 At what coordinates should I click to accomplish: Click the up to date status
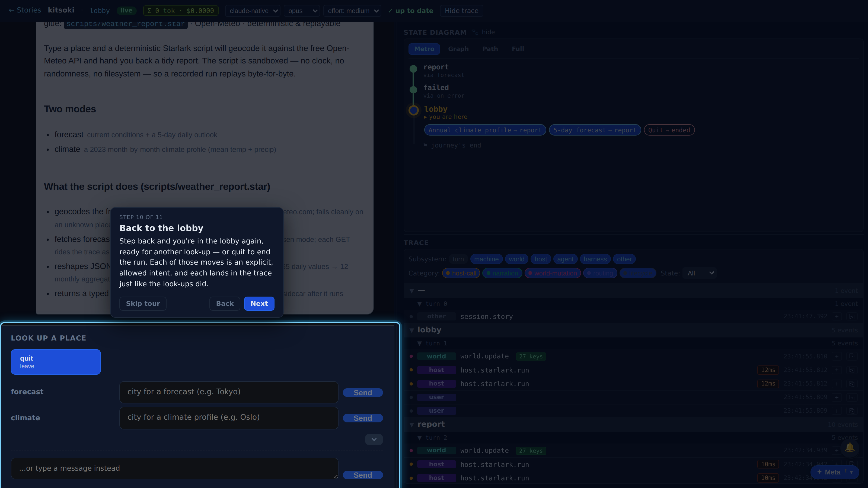click(411, 11)
